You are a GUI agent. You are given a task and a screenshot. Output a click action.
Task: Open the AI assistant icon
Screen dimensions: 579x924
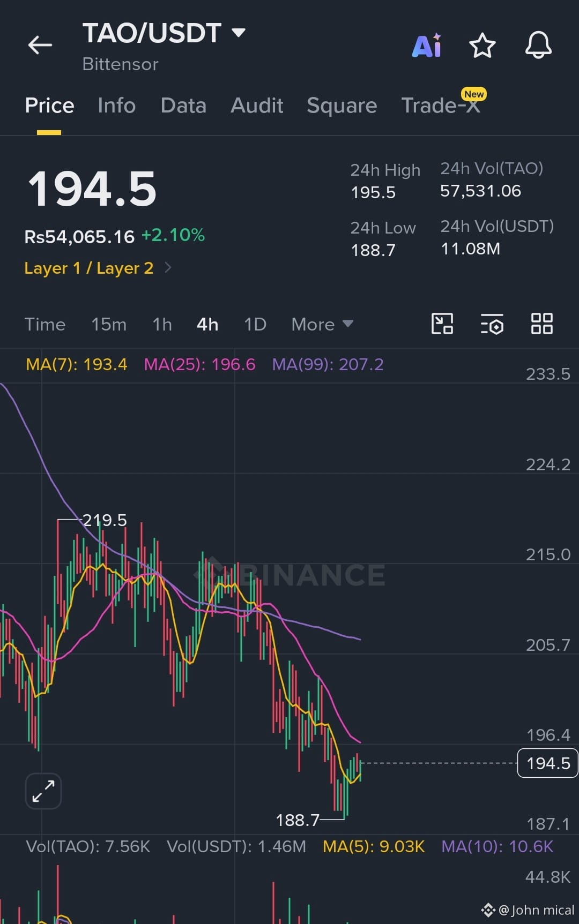pos(427,45)
